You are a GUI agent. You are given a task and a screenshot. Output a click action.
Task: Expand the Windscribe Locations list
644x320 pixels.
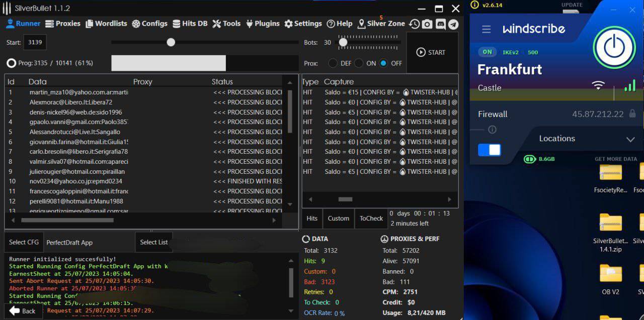pos(630,139)
